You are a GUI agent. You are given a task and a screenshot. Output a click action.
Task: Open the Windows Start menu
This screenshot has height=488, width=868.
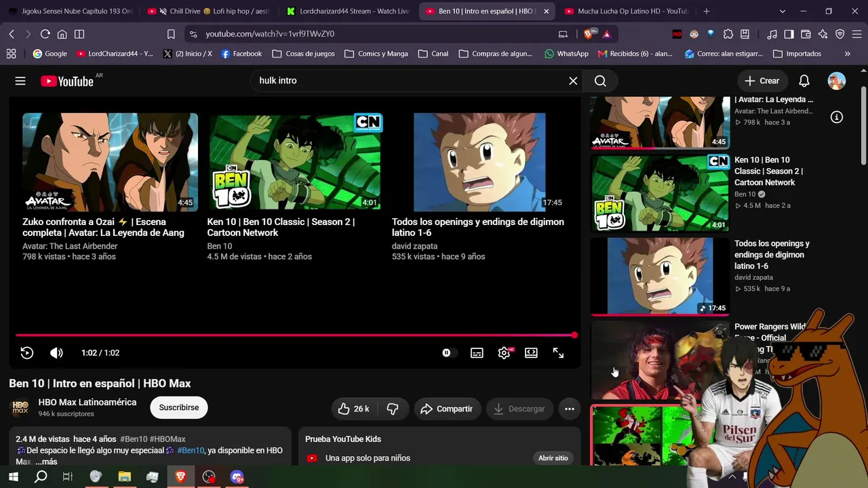point(13,477)
